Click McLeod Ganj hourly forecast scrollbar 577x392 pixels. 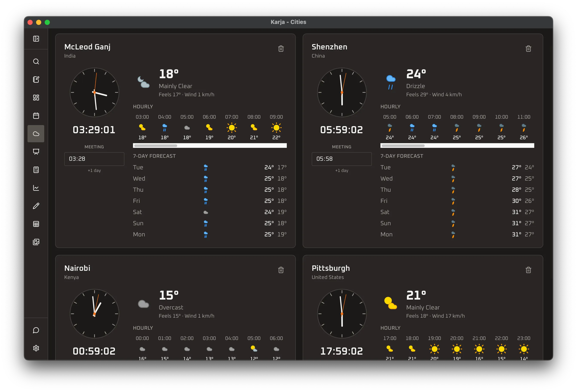210,145
